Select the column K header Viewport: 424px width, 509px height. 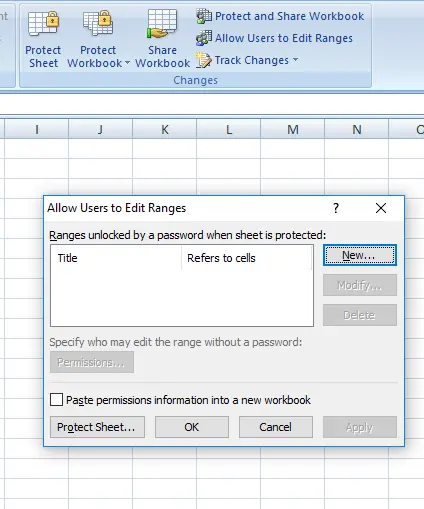pos(165,129)
